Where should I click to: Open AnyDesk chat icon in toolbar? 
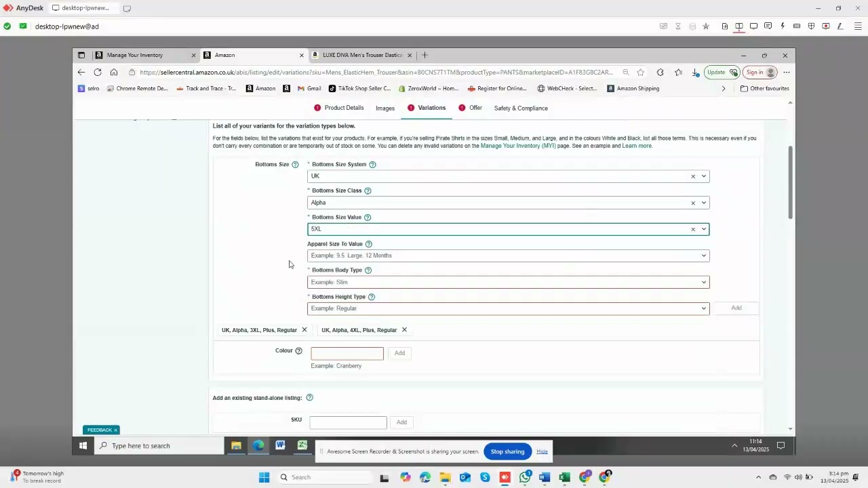768,26
